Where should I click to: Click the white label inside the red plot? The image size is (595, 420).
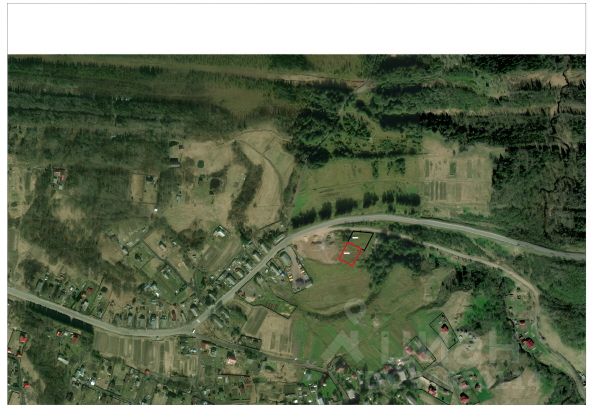click(346, 253)
